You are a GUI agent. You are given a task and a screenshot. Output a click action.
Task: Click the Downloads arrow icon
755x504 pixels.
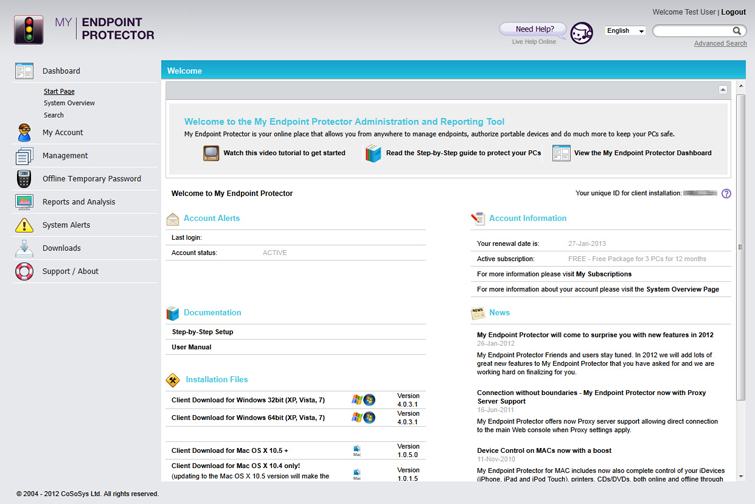click(24, 248)
